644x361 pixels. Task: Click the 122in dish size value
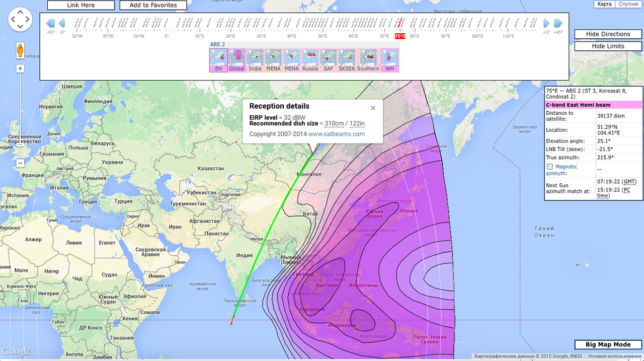(357, 123)
